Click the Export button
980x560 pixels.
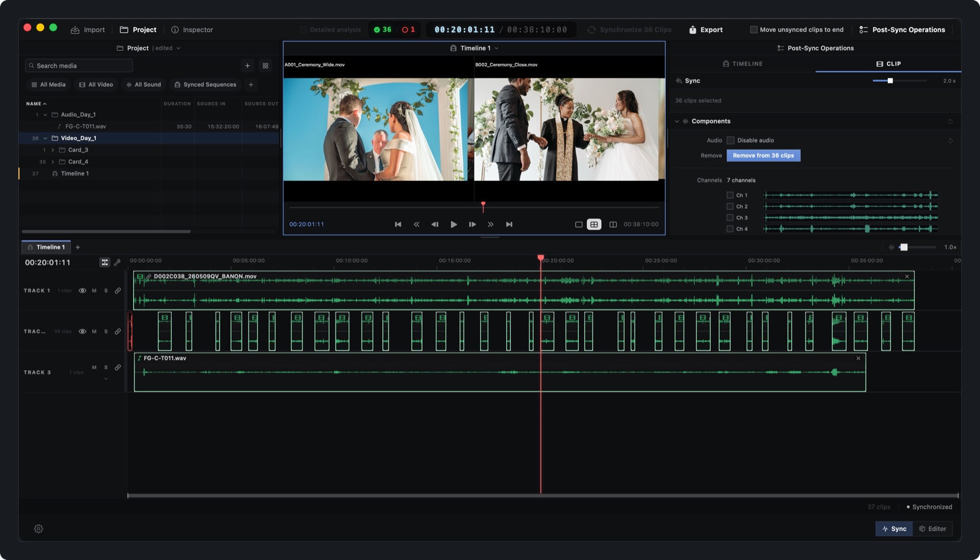coord(706,29)
